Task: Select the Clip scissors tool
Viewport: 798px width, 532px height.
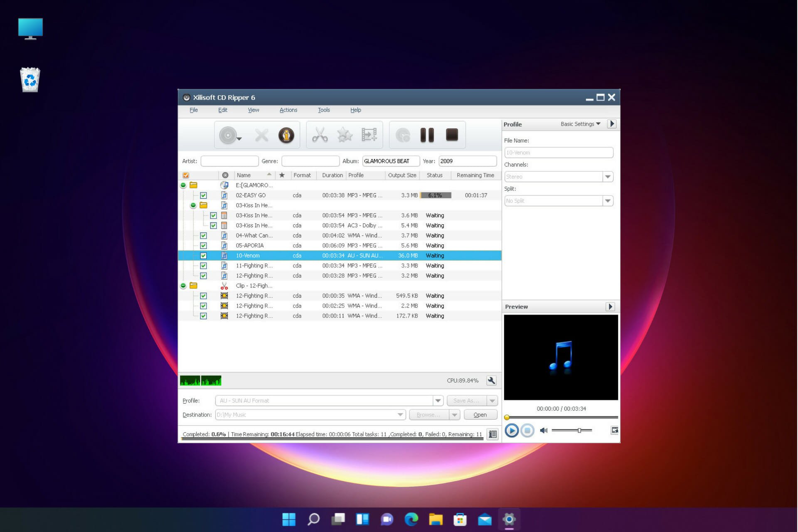Action: 320,135
